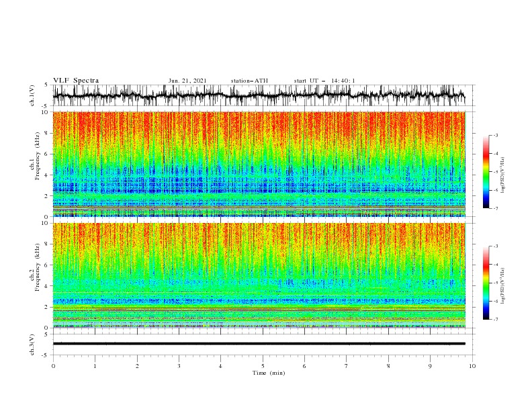
Task: Click time axis tick label '0'
Action: 53,366
